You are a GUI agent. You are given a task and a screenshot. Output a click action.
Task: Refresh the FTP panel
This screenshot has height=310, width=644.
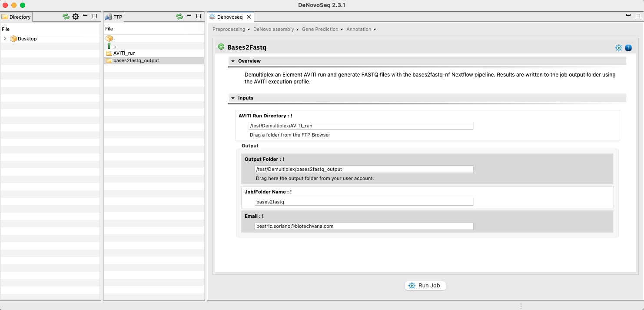[179, 17]
